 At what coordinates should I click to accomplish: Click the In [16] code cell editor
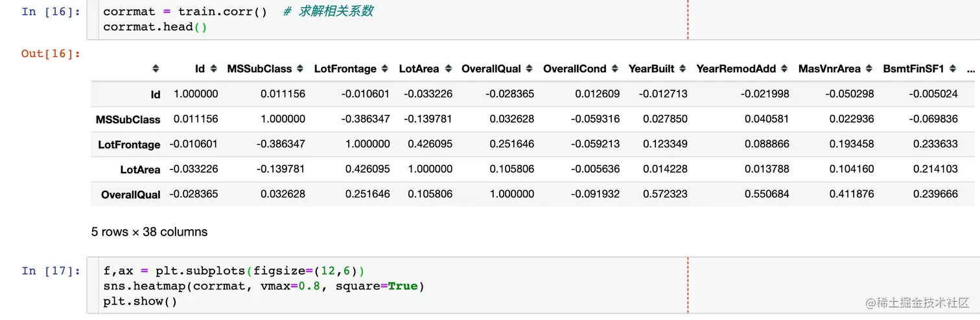point(533,19)
